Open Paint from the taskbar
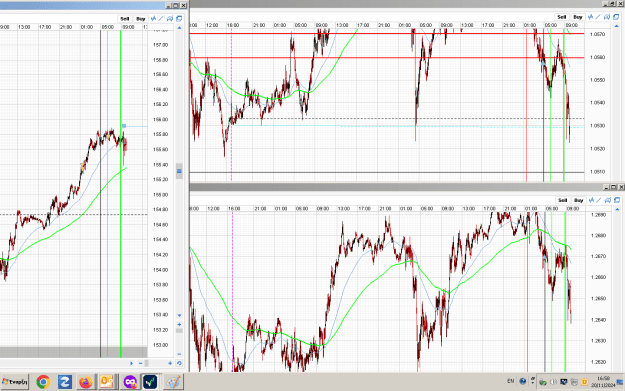 coord(173,382)
